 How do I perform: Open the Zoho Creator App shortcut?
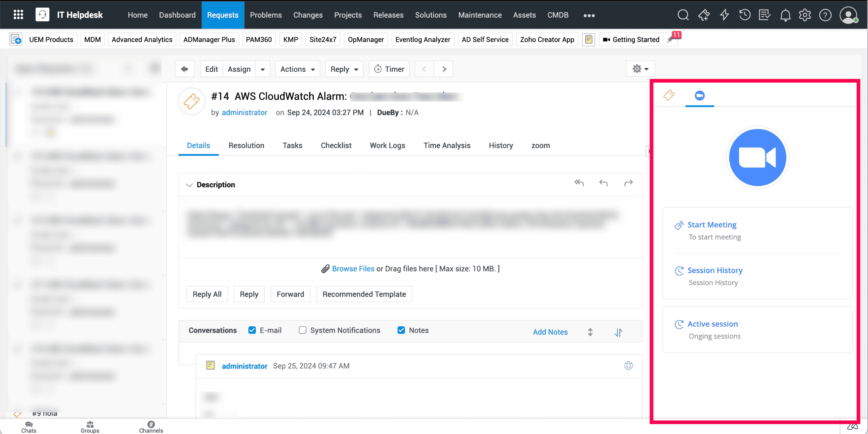click(x=547, y=39)
